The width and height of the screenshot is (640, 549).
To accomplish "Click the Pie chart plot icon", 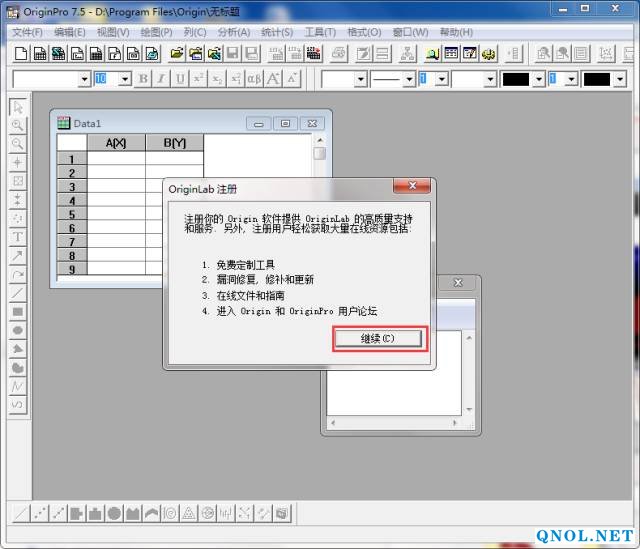I will click(115, 513).
